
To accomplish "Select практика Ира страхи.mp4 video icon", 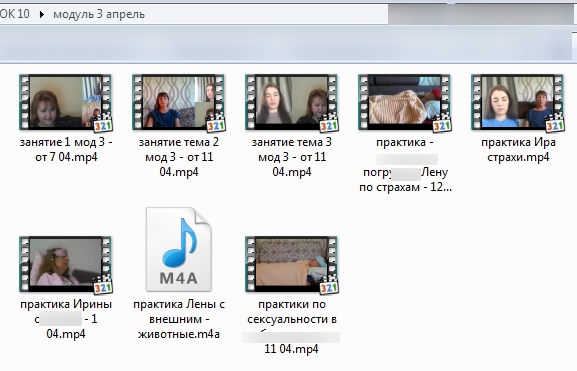I will click(517, 103).
